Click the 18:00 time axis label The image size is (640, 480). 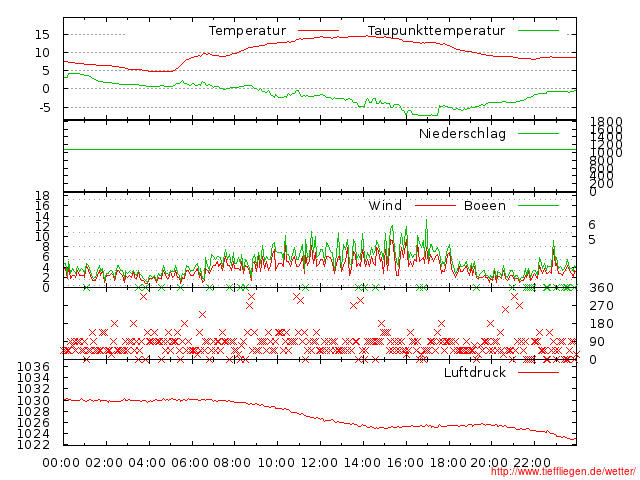point(448,463)
